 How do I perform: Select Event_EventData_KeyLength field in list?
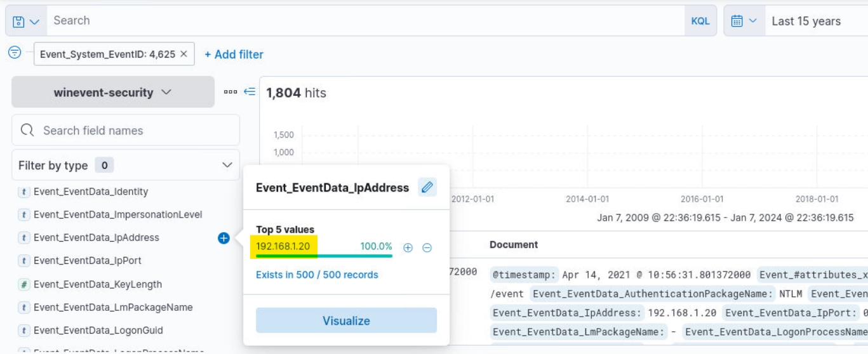[97, 284]
